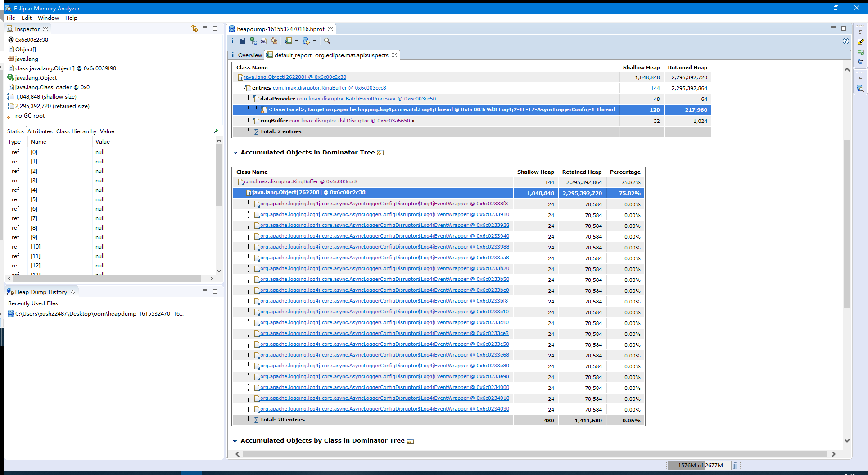The height and width of the screenshot is (475, 868).
Task: Open the Query Browser database icon
Action: point(306,41)
